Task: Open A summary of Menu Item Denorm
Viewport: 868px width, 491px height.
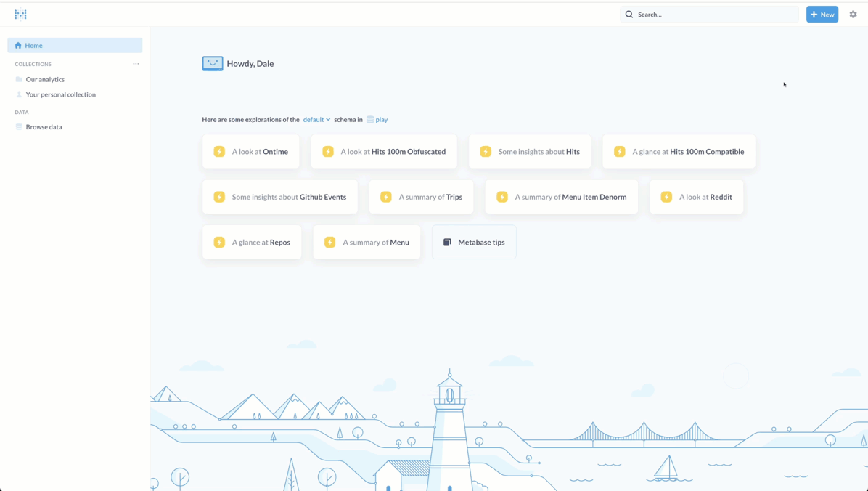Action: pos(561,197)
